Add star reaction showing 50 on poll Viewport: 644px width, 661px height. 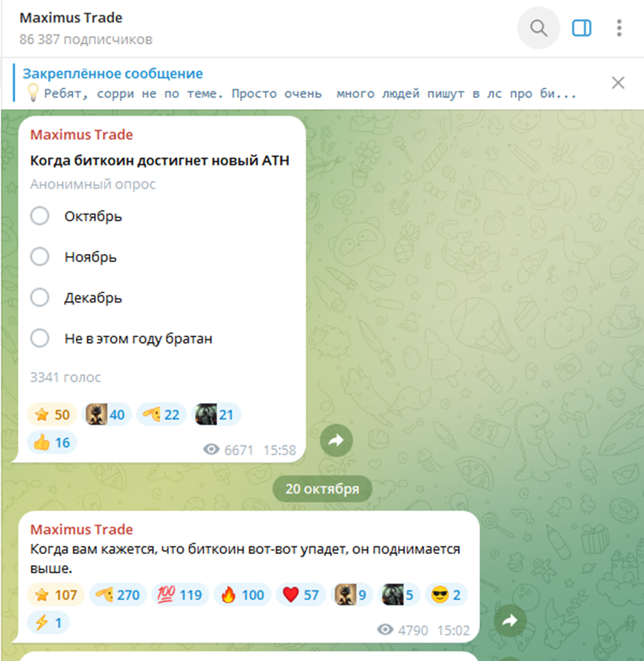52,415
